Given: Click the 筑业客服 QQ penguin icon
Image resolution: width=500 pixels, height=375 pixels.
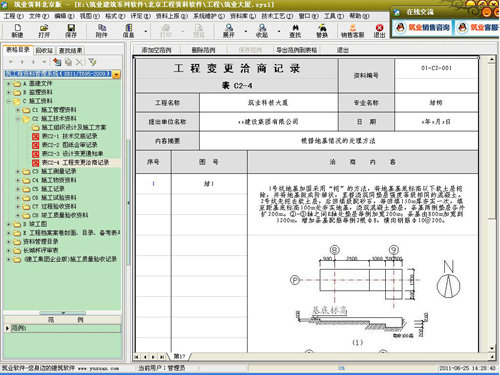Looking at the screenshot, I should coord(462,27).
